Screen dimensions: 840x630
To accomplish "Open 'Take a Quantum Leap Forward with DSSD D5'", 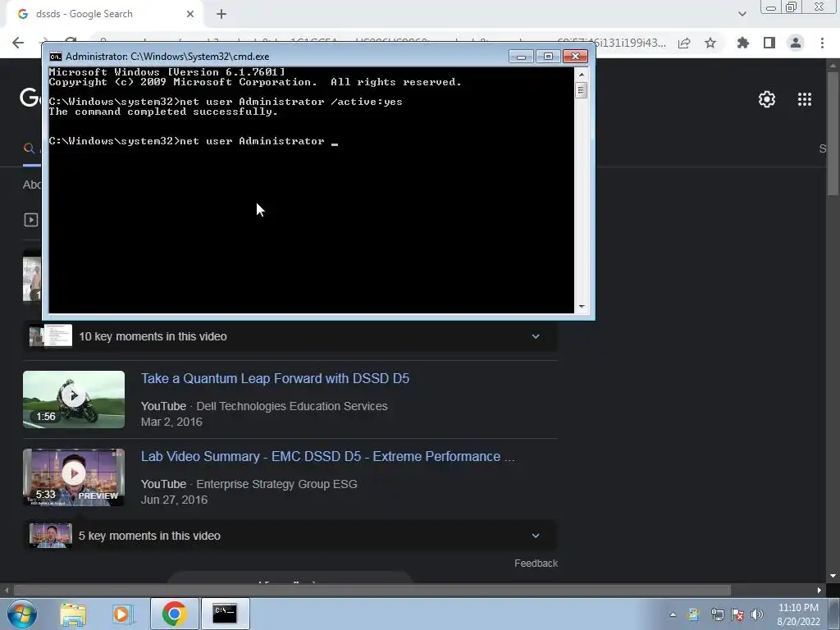I will [275, 378].
